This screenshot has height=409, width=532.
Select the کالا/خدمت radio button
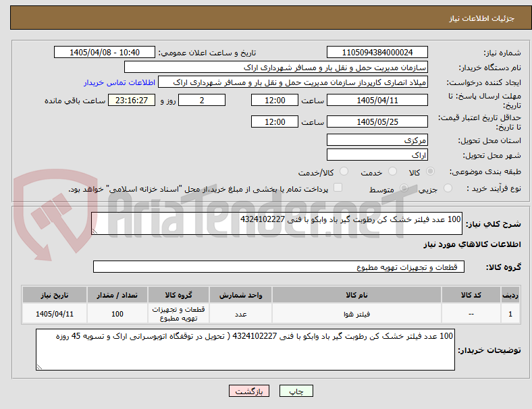pos(344,171)
